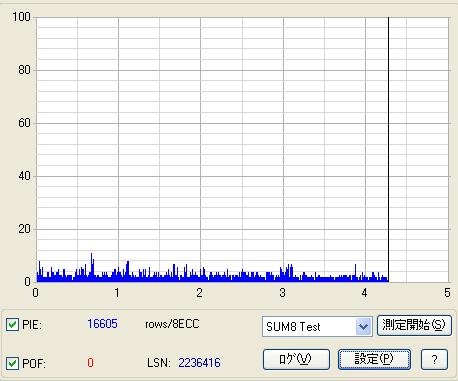Open the log via ログ(V) button
Image resolution: width=458 pixels, height=381 pixels.
(296, 360)
